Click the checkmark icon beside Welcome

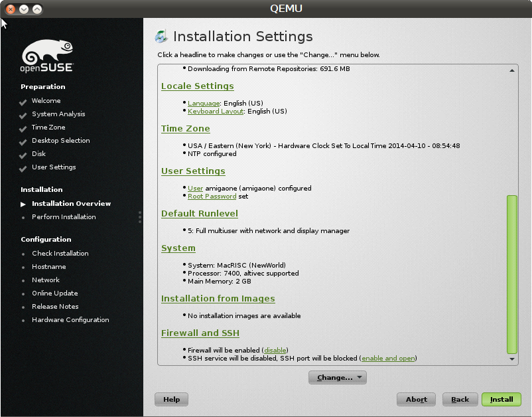pyautogui.click(x=23, y=102)
